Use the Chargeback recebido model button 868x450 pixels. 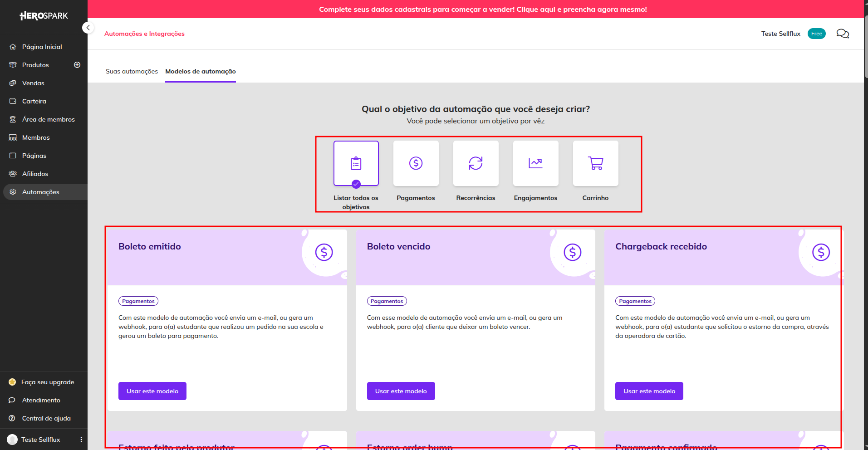pos(649,391)
